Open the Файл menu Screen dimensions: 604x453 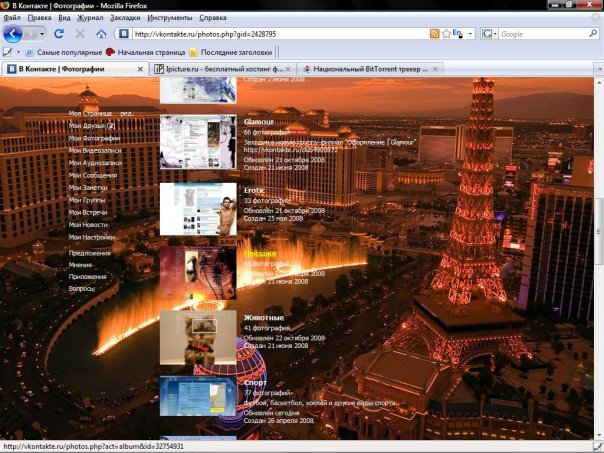[12, 18]
